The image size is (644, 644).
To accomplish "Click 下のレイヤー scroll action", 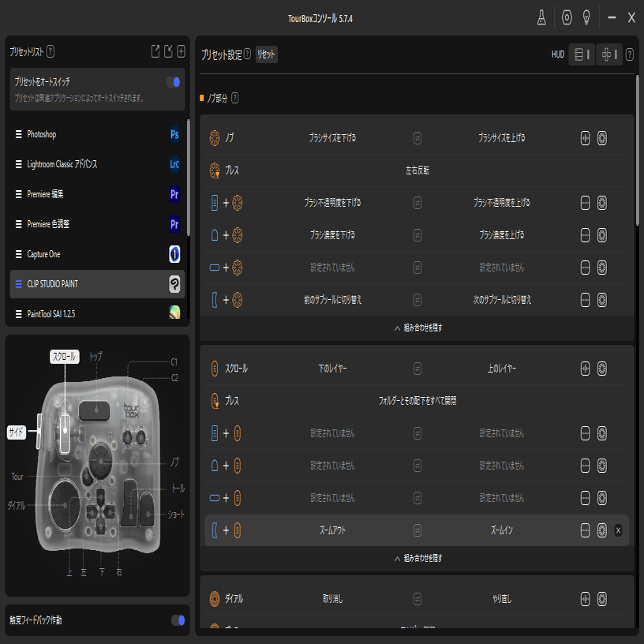I will (332, 369).
